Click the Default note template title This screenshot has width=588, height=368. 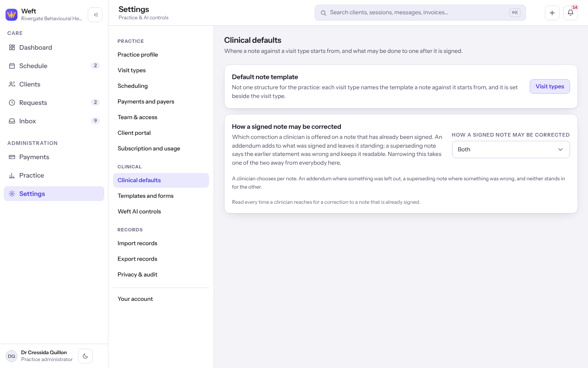265,77
